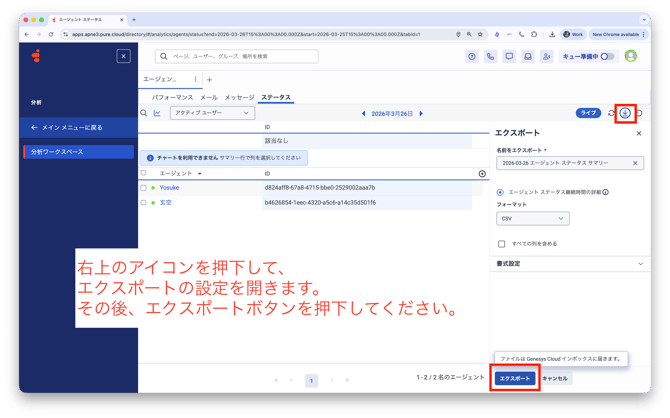The width and height of the screenshot is (670, 418).
Task: Click the New Chrome available button
Action: tap(618, 34)
